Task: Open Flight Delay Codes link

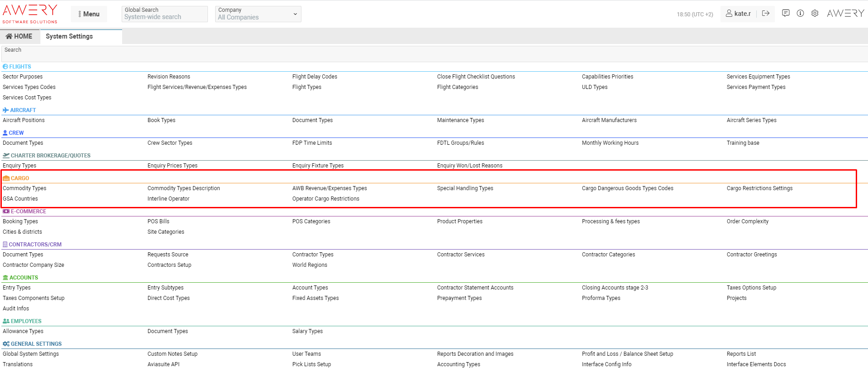Action: tap(315, 77)
